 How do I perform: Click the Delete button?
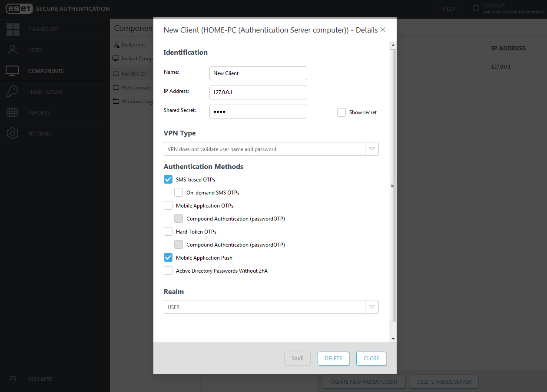[333, 359]
